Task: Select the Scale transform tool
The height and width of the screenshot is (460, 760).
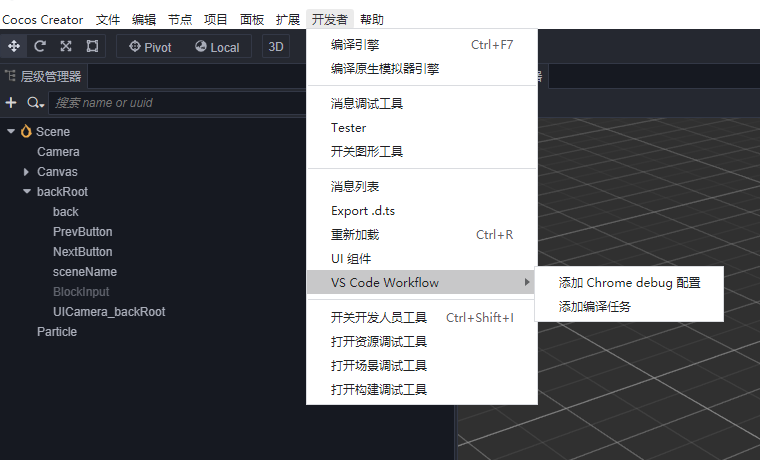Action: (x=66, y=47)
